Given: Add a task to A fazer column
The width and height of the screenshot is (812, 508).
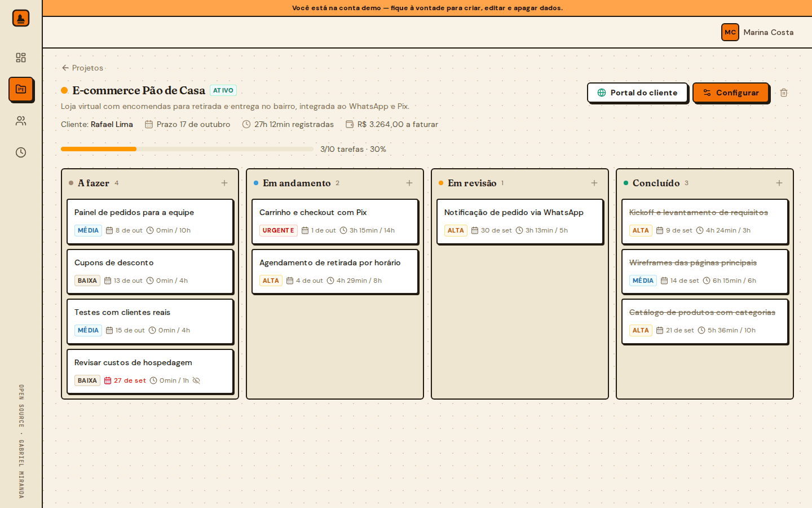Looking at the screenshot, I should (224, 183).
